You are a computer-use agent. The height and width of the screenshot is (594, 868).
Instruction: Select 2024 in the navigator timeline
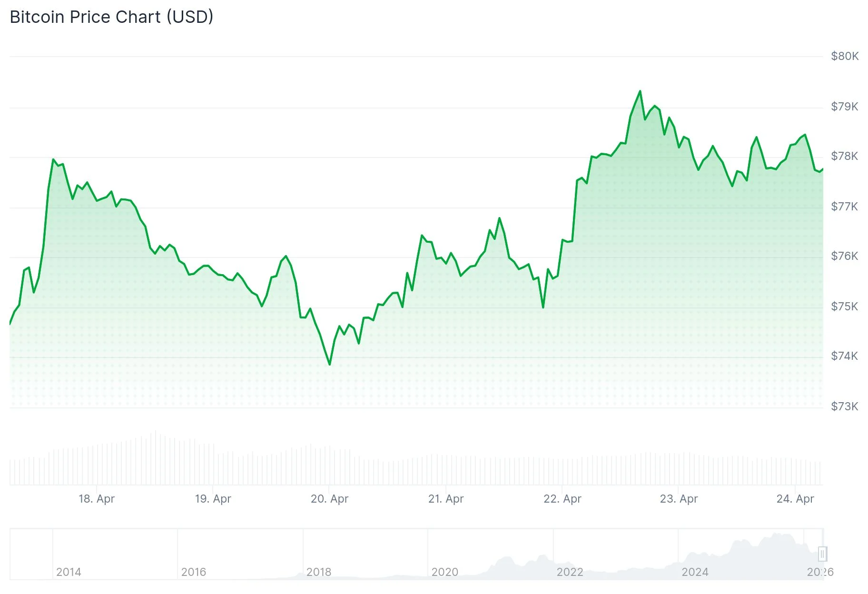(x=695, y=572)
